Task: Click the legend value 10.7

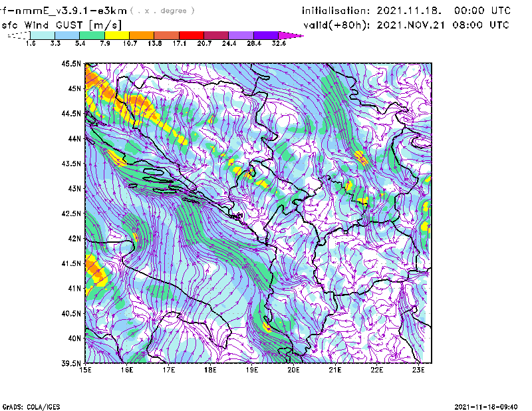Action: (x=130, y=43)
